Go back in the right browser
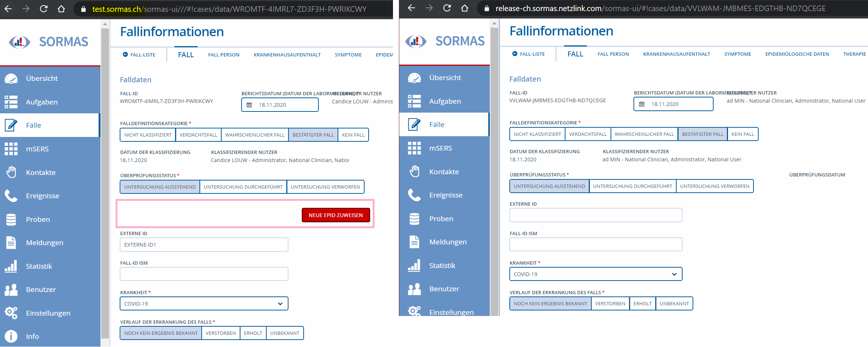 [411, 8]
